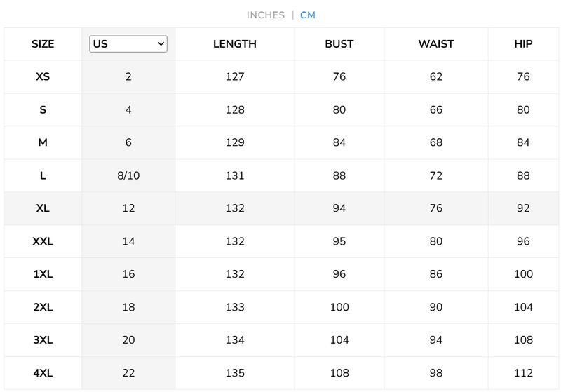Click the SIZE column header
This screenshot has height=392, width=561.
(x=43, y=44)
